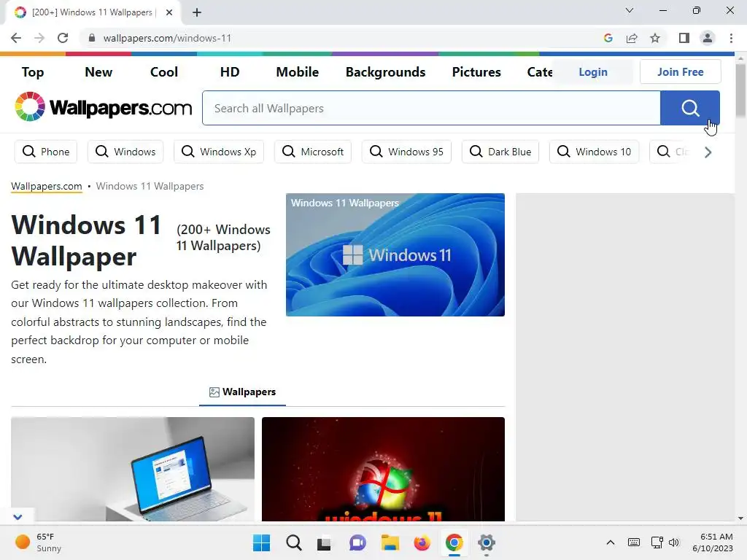
Task: Select the Wallpapers tab
Action: tap(242, 392)
